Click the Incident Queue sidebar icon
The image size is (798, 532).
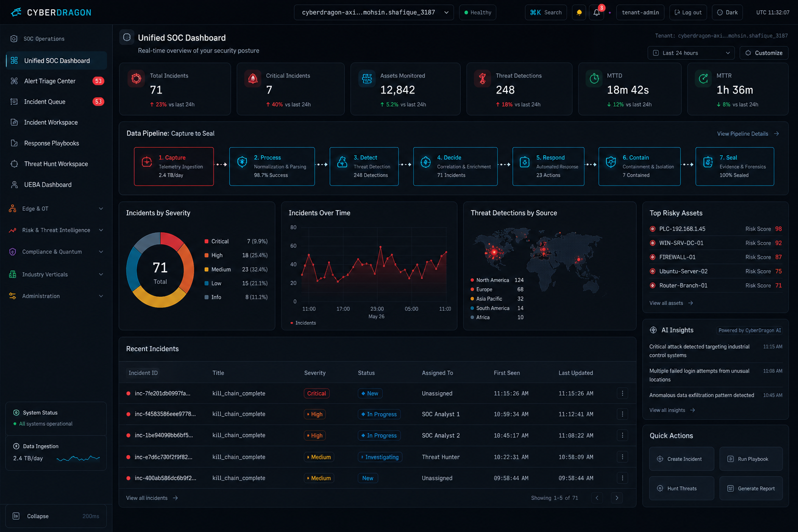click(x=14, y=102)
